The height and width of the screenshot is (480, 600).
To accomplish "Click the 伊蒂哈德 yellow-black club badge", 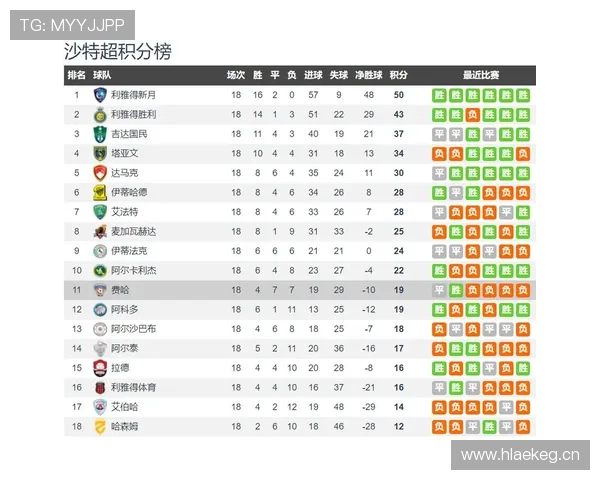I will (x=99, y=192).
